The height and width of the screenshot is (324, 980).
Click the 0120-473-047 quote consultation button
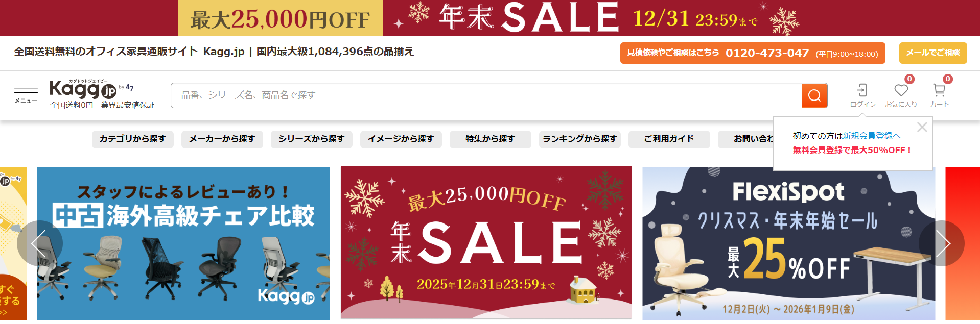tap(753, 53)
